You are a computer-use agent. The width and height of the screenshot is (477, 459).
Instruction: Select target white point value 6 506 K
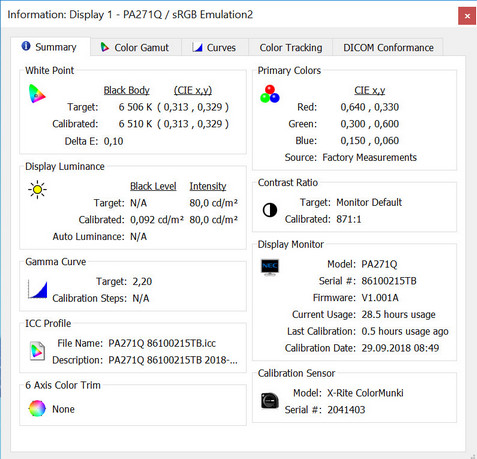pyautogui.click(x=135, y=107)
